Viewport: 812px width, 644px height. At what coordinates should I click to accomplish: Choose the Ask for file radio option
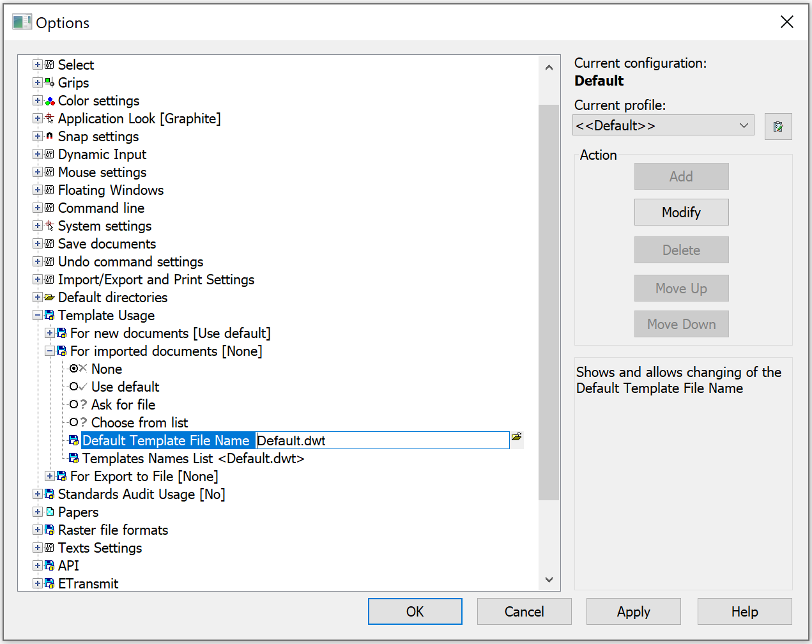74,404
